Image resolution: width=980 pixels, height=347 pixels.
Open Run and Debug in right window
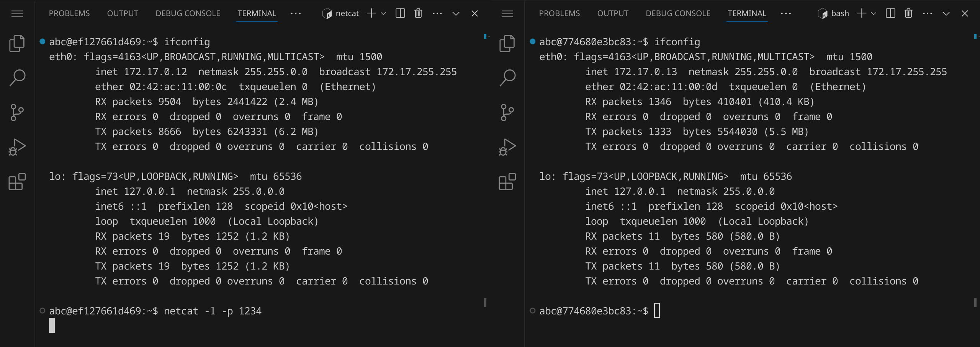pyautogui.click(x=507, y=147)
